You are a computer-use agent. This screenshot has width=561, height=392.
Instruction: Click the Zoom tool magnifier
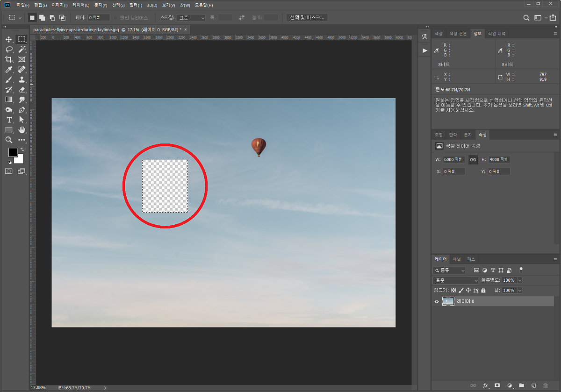(x=9, y=140)
